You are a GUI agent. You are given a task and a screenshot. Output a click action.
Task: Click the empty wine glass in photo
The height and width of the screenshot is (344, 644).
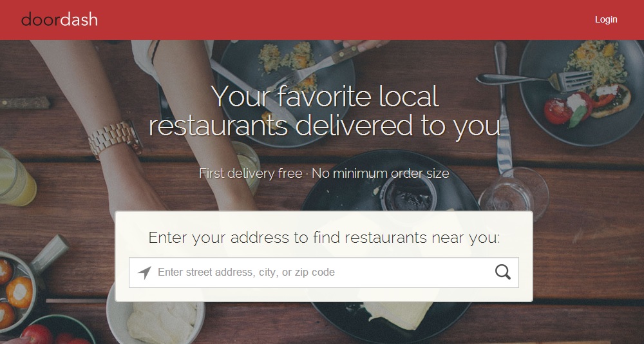click(513, 193)
